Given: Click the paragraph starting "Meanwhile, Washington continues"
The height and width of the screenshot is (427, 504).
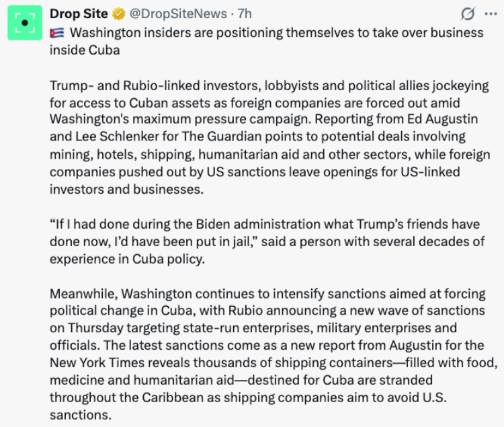Looking at the screenshot, I should pos(274,354).
